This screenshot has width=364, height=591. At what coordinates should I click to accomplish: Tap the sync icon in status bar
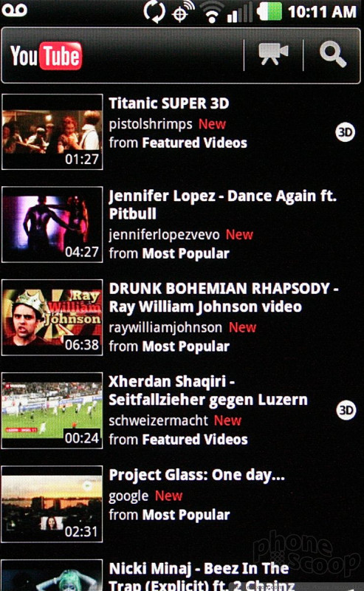[154, 11]
